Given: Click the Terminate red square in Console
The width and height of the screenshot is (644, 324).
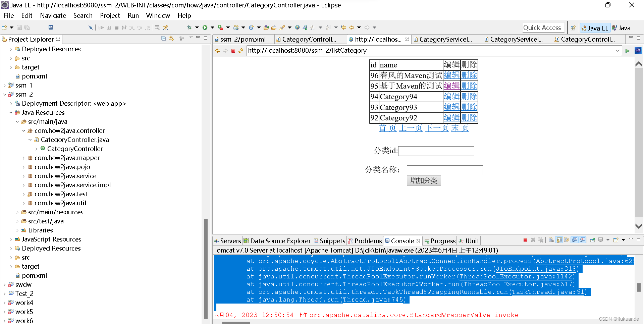Looking at the screenshot, I should [525, 240].
